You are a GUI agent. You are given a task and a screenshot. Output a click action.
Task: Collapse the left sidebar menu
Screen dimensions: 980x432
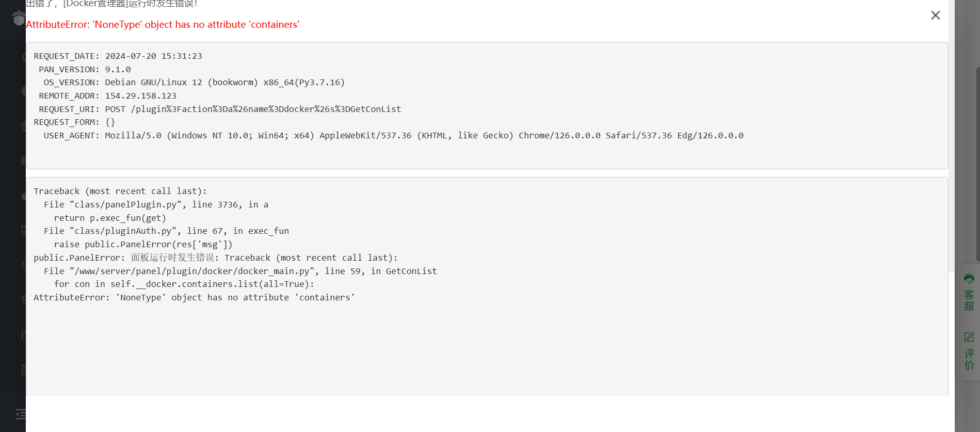point(21,413)
